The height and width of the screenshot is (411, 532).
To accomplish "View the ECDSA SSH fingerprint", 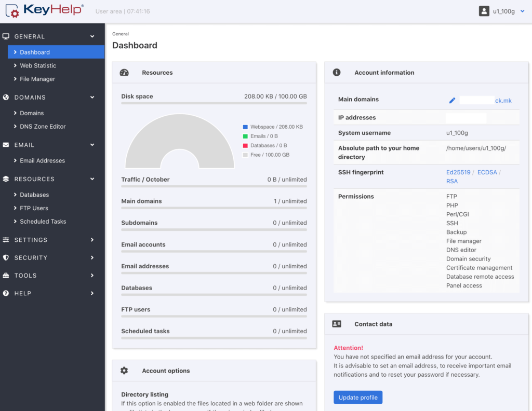I will (x=487, y=172).
